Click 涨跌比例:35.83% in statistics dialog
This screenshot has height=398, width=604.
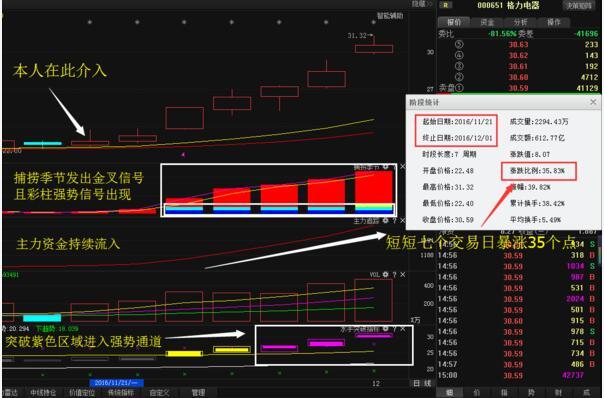[x=537, y=171]
